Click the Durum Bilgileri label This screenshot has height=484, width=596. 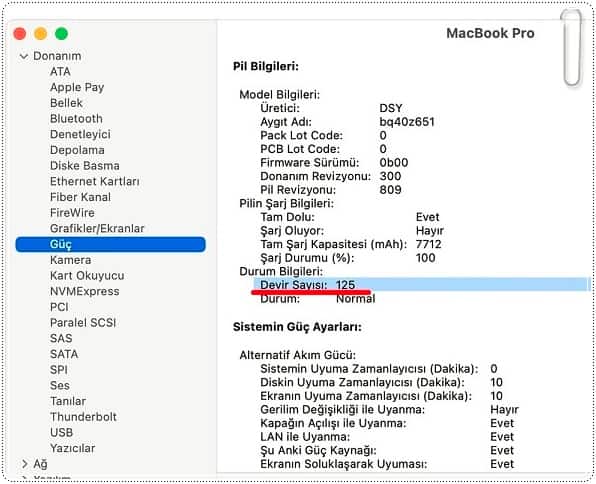coord(281,271)
